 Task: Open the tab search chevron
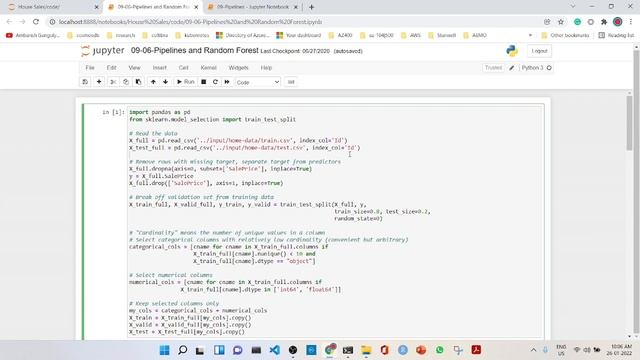tap(573, 7)
